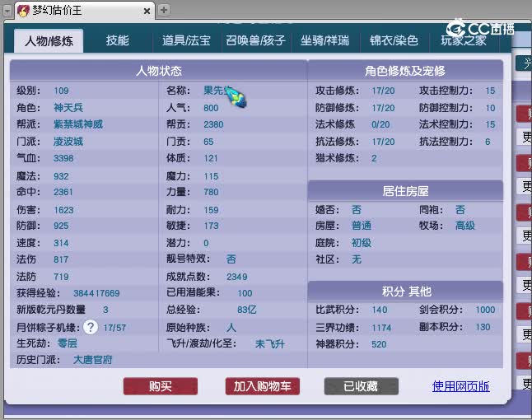The image size is (532, 420).
Task: Open a new browser tab with plus button
Action: coord(164,10)
